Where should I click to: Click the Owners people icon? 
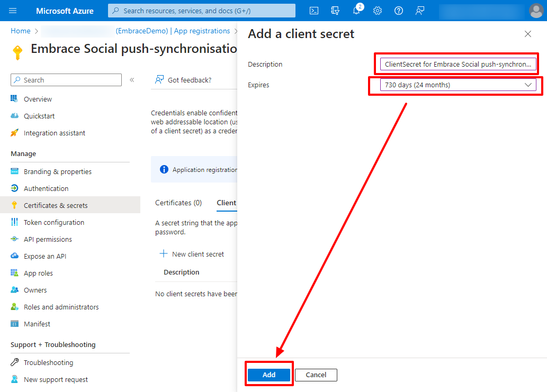tap(14, 290)
